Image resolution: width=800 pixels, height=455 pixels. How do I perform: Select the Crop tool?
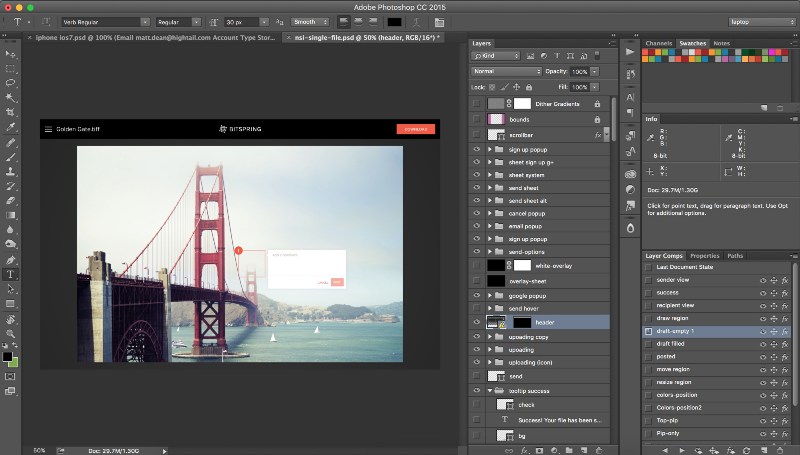coord(10,112)
